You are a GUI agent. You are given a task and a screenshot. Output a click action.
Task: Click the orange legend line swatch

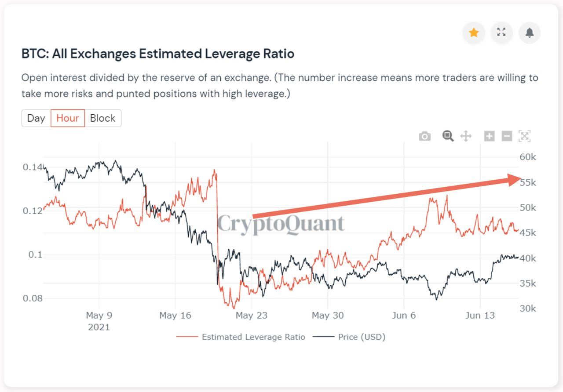click(x=187, y=337)
